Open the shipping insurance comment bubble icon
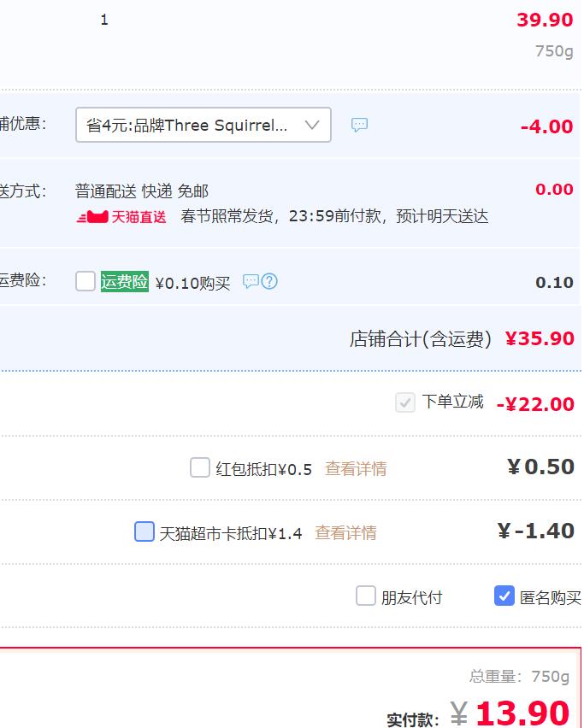The width and height of the screenshot is (584, 728). tap(251, 281)
